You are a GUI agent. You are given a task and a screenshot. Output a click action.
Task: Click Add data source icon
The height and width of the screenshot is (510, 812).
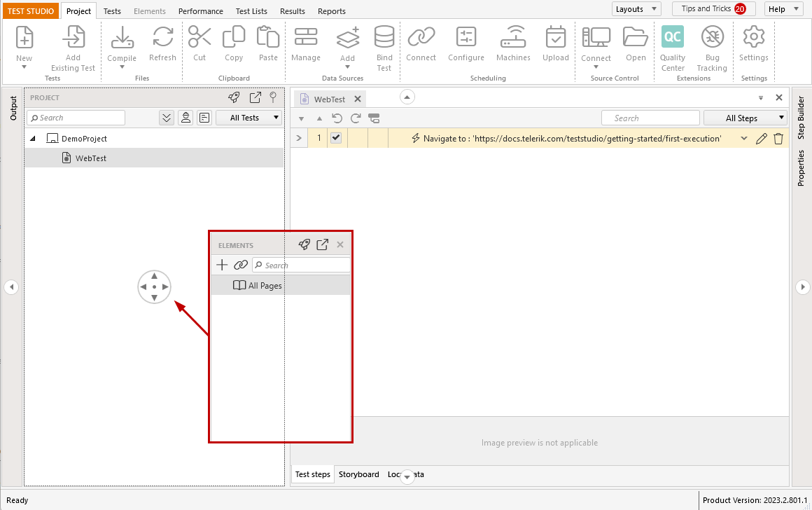click(x=347, y=37)
